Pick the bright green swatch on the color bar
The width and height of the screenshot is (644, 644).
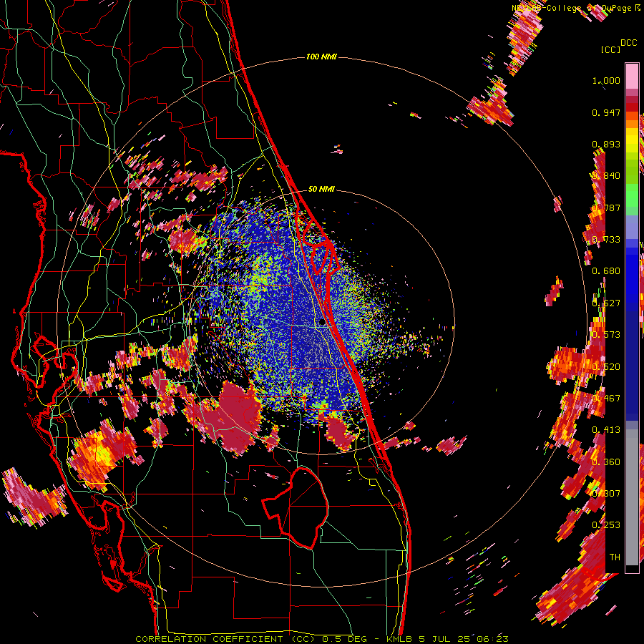(632, 195)
